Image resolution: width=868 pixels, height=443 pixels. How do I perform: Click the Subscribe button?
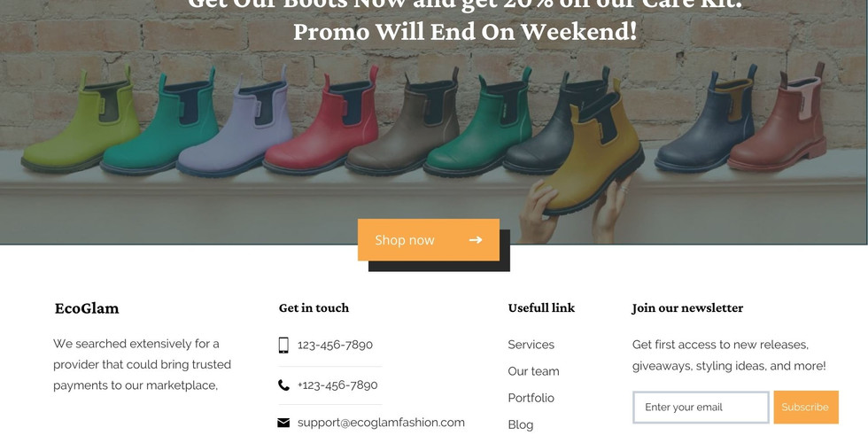(806, 407)
